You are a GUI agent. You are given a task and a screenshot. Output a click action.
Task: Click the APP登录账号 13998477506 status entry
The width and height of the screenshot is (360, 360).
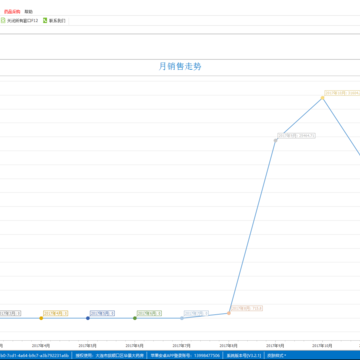185,356
